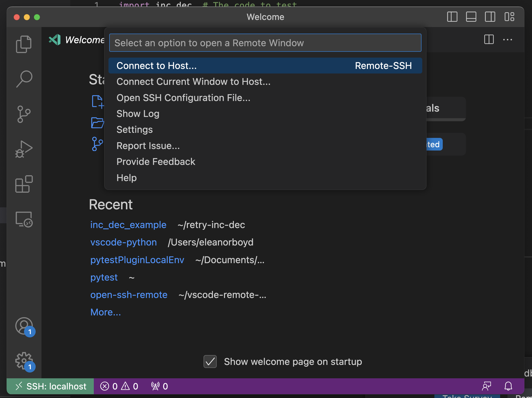This screenshot has height=398, width=532.
Task: Open the feedback icon in status bar
Action: click(x=487, y=386)
